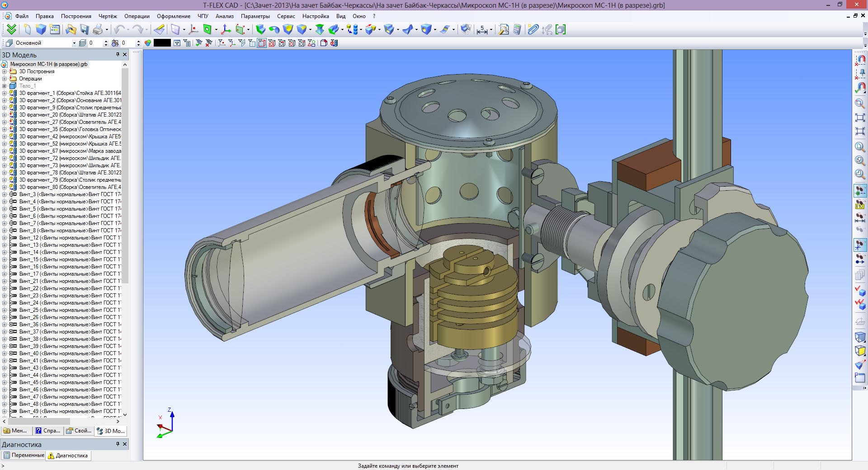Select the draw-on-workplane pencil tool

click(x=159, y=29)
